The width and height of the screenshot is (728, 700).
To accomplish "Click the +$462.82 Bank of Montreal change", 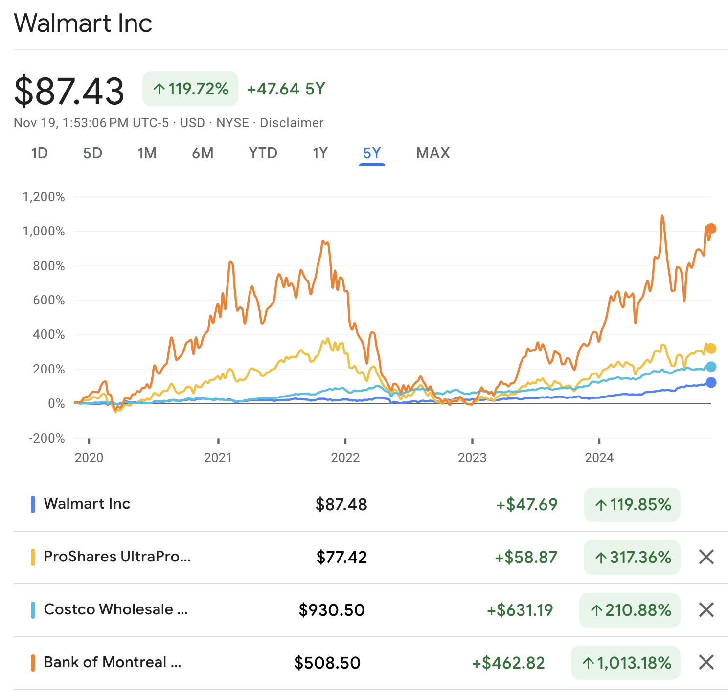I will point(508,663).
